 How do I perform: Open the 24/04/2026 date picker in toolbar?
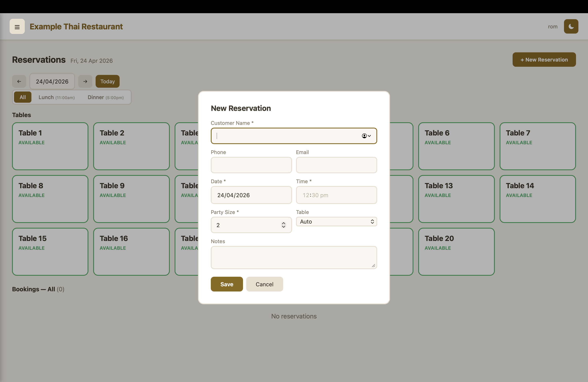(52, 82)
